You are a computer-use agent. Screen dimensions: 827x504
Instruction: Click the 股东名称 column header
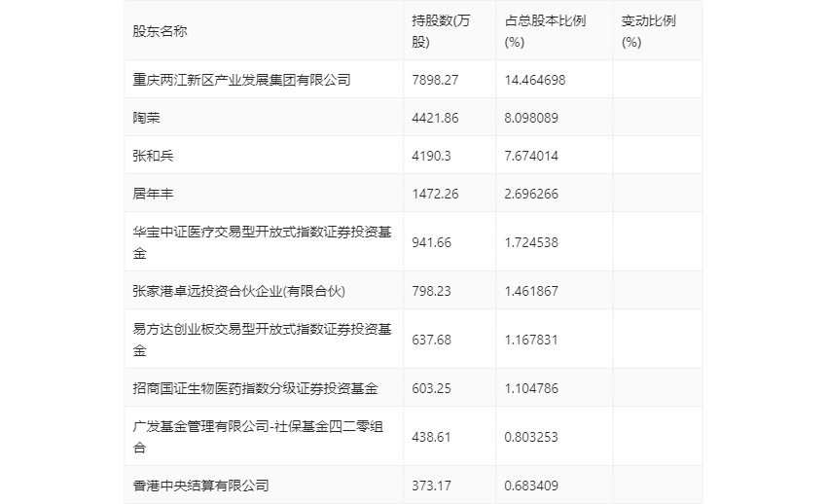(160, 31)
